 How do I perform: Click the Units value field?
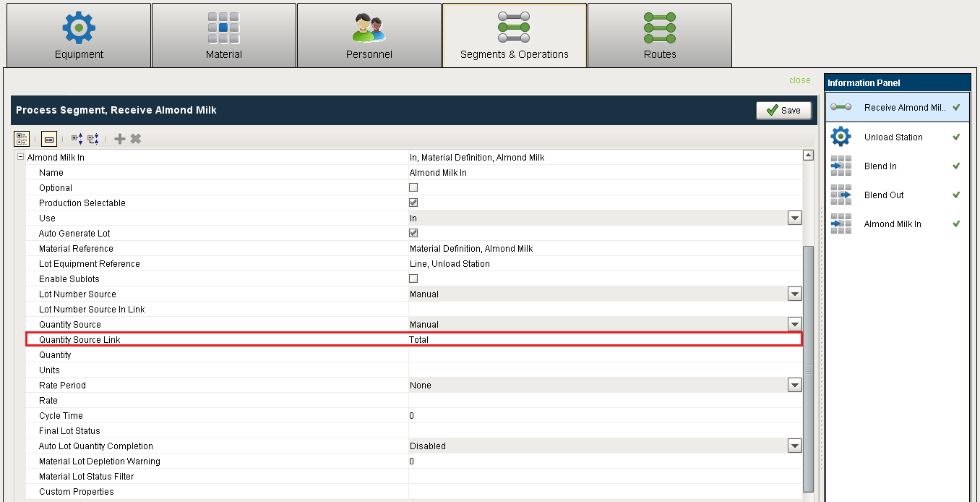(605, 370)
